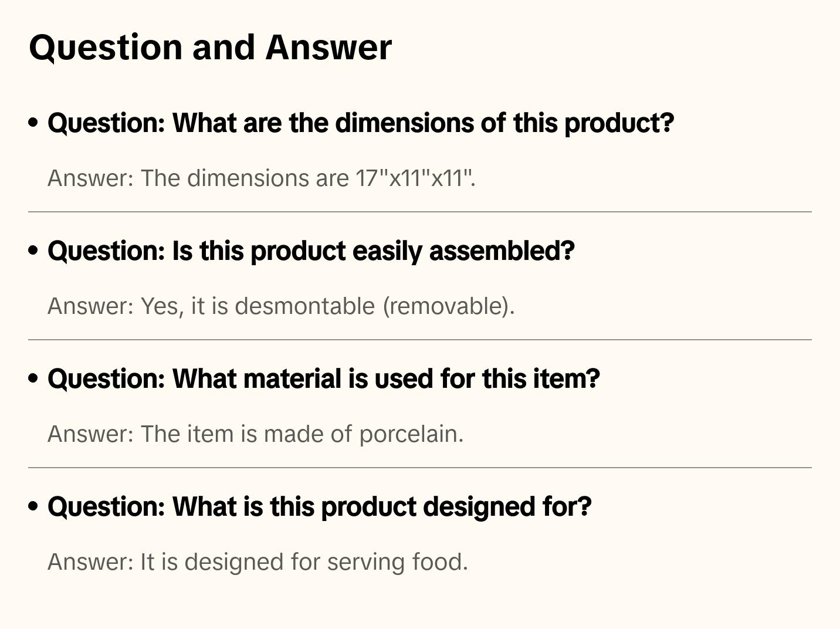Click the divider line below the porcelain answer
The image size is (840, 629).
tap(420, 468)
